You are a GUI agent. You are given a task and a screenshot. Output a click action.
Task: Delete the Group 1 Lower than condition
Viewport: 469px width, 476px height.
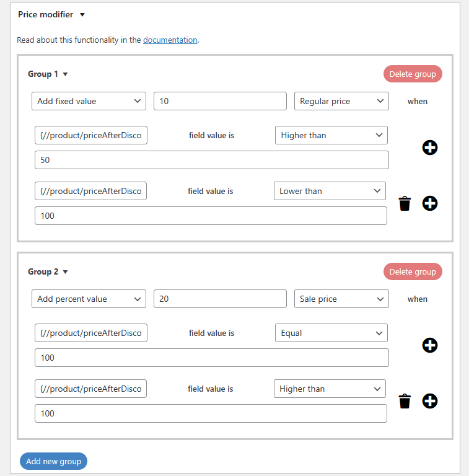405,203
